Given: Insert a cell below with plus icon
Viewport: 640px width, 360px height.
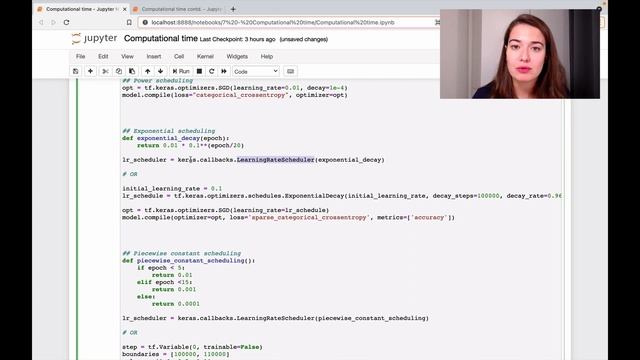Looking at the screenshot, I should [x=90, y=71].
